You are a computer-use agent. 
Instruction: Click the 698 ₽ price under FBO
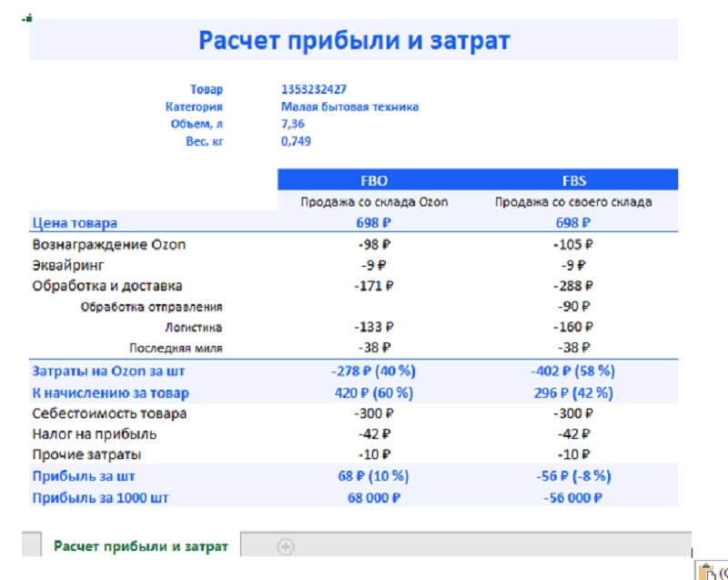(x=374, y=223)
